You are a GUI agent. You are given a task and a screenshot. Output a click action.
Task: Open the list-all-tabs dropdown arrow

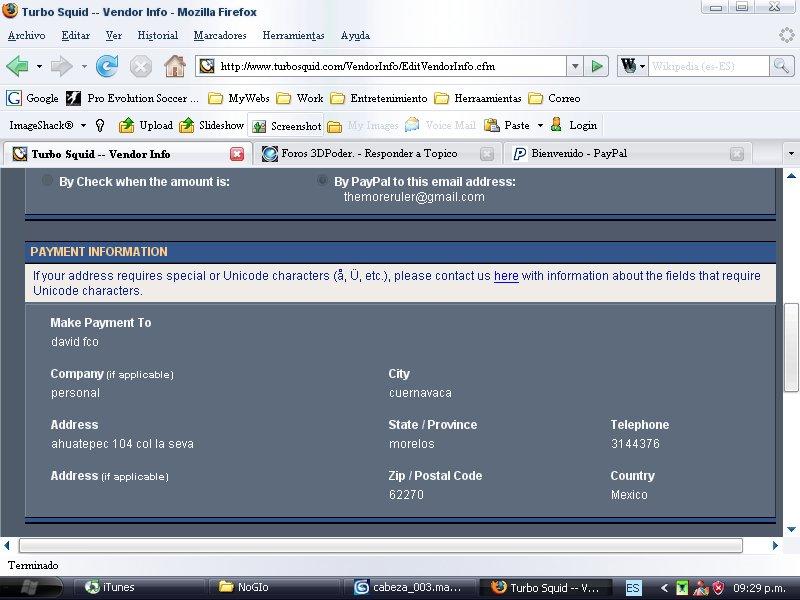click(x=791, y=154)
